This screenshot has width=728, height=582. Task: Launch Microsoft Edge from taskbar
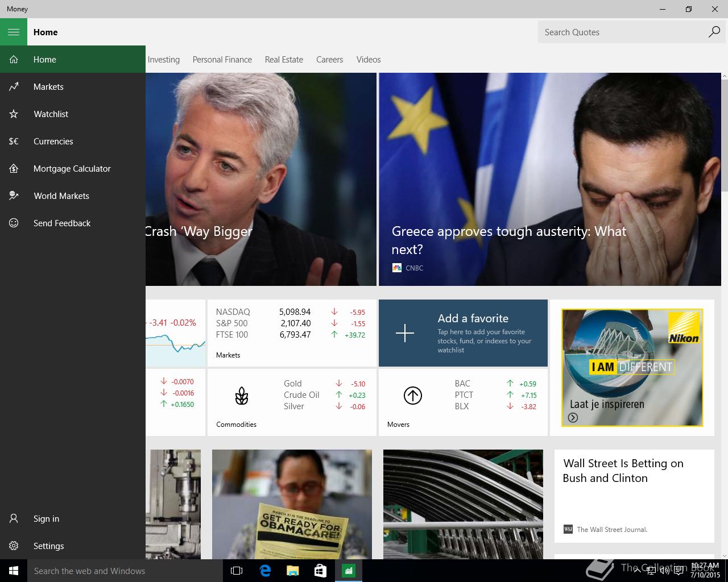(264, 571)
